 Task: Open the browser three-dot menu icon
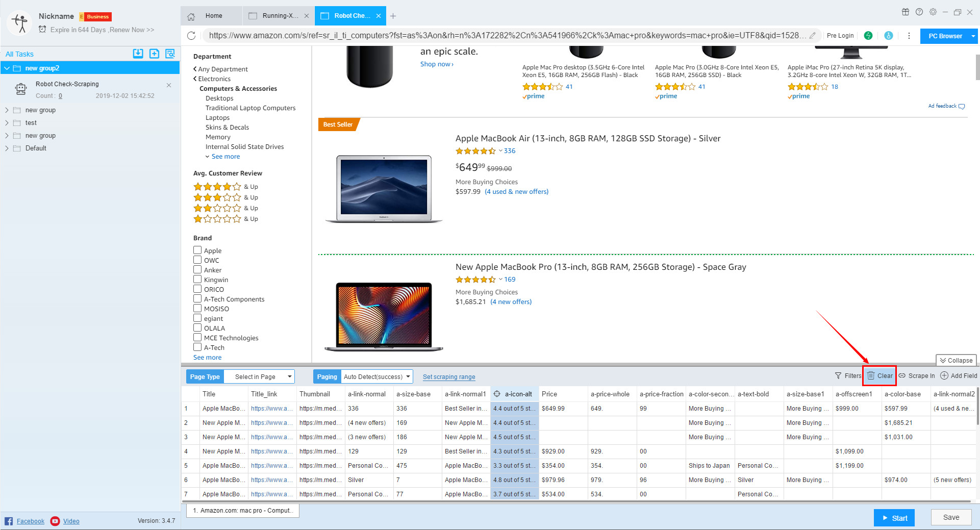(909, 36)
